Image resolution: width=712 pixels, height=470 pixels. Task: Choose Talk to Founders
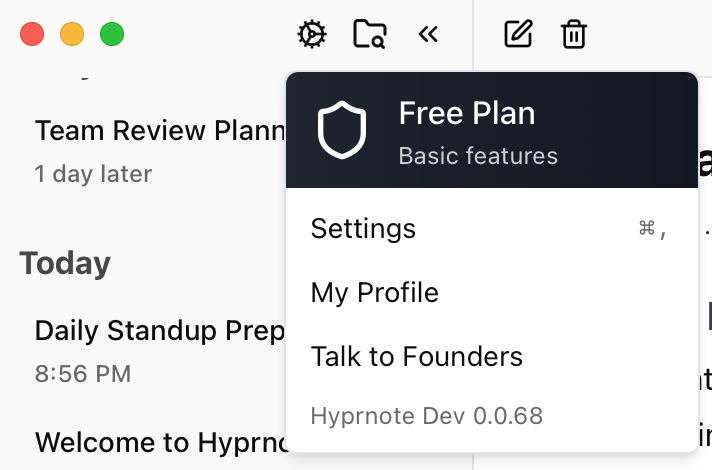(492, 356)
